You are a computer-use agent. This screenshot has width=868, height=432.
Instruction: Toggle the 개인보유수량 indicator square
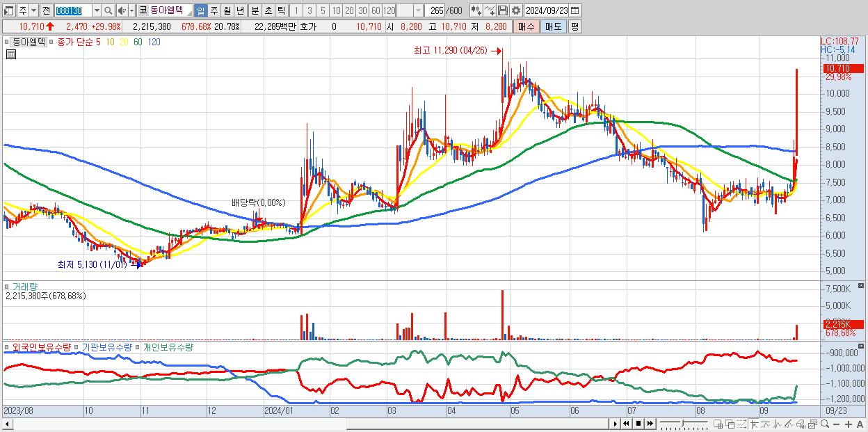[x=139, y=347]
